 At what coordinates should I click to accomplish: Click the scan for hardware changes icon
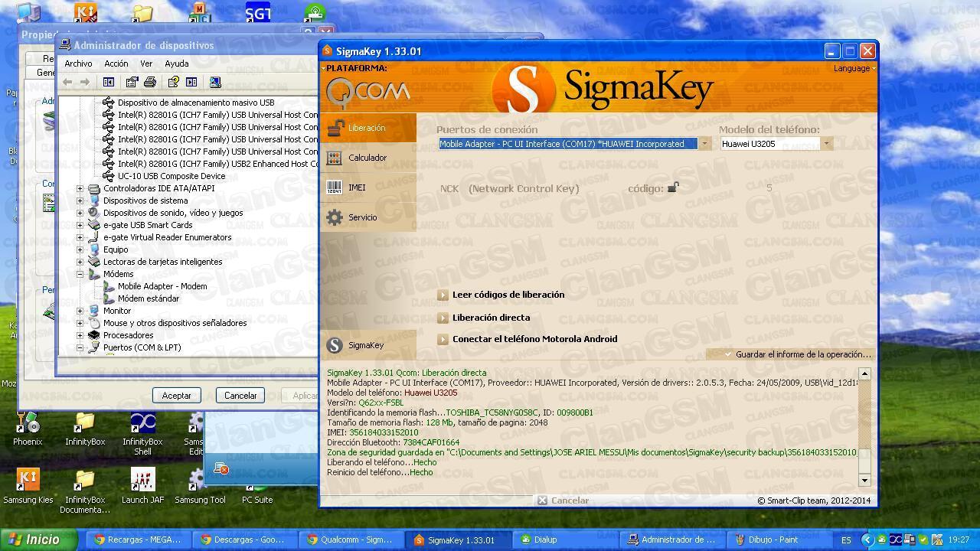tap(215, 82)
